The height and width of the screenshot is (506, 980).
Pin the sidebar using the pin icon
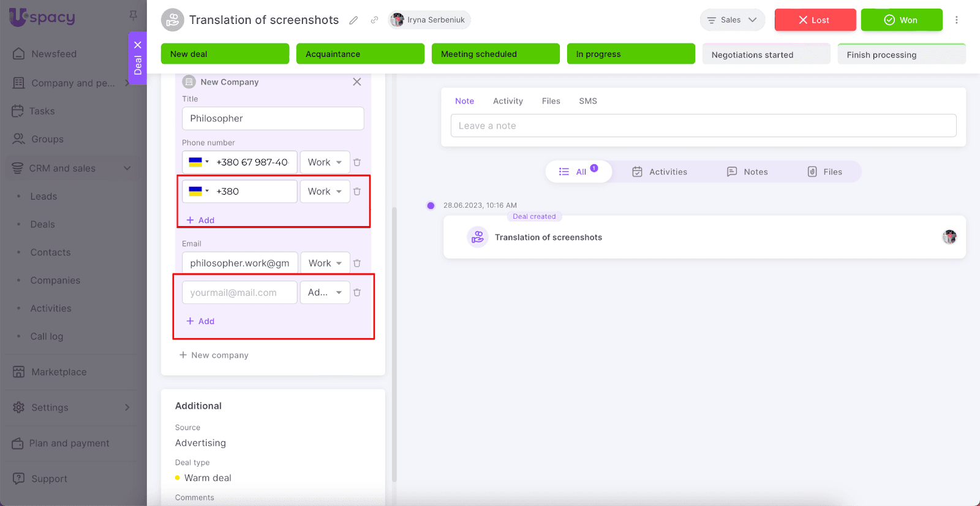tap(133, 15)
